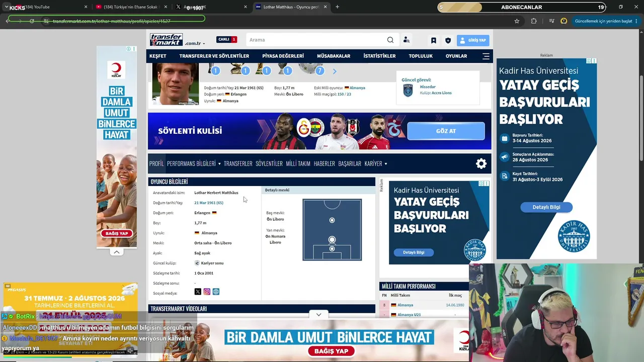Image resolution: width=644 pixels, height=362 pixels.
Task: Reload the page in browser toolbar
Action: pos(32,21)
